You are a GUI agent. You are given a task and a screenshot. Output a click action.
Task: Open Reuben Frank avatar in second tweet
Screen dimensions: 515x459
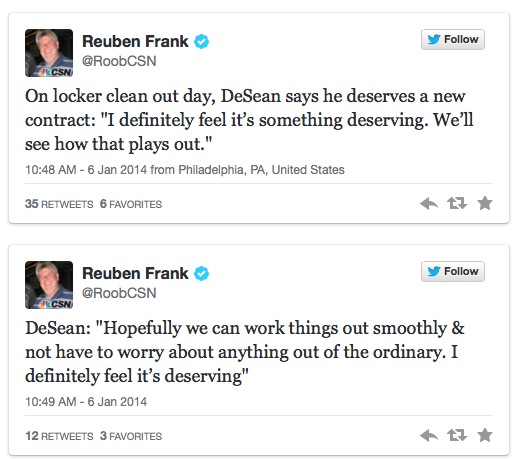(49, 285)
